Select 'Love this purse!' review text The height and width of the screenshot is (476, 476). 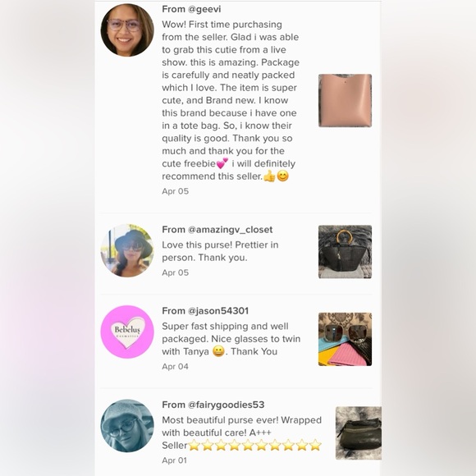[x=220, y=251]
